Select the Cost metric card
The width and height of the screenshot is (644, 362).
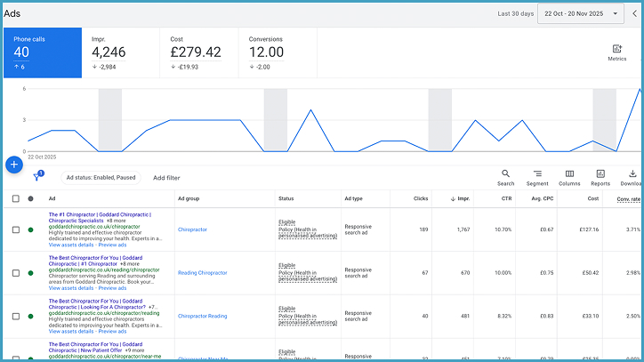[198, 52]
